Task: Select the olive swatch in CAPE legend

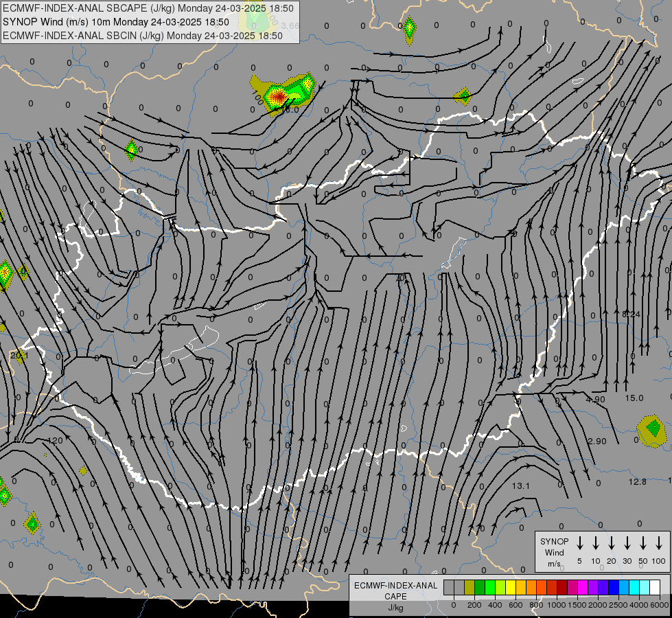Action: (x=470, y=587)
